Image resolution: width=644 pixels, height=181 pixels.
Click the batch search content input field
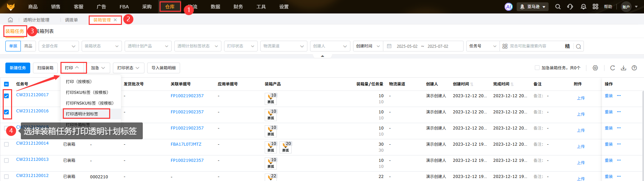tap(536, 46)
